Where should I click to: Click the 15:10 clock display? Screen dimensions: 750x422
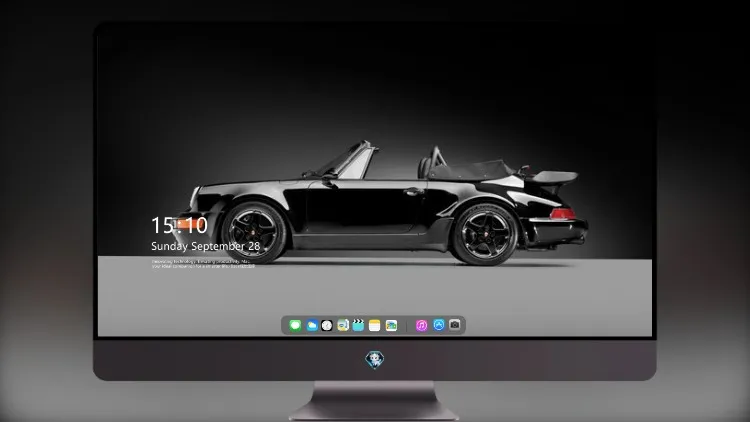click(179, 225)
